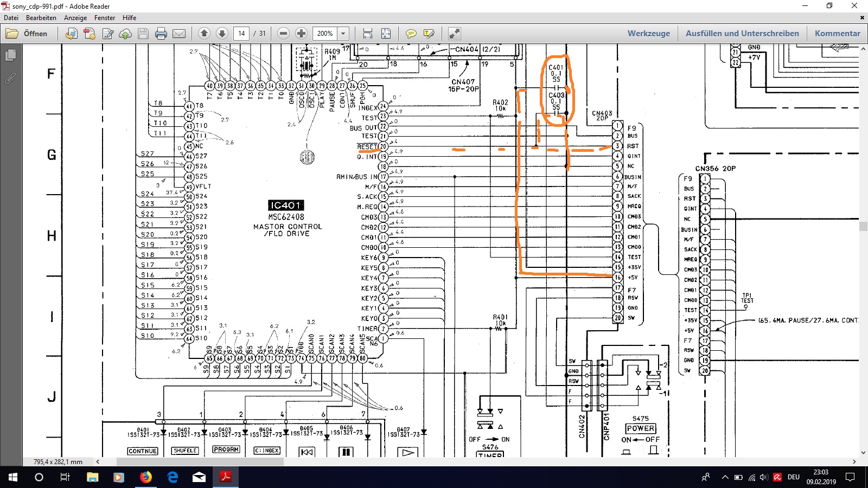Click the fit width scrolling mode icon
This screenshot has height=488, width=868.
pyautogui.click(x=368, y=34)
